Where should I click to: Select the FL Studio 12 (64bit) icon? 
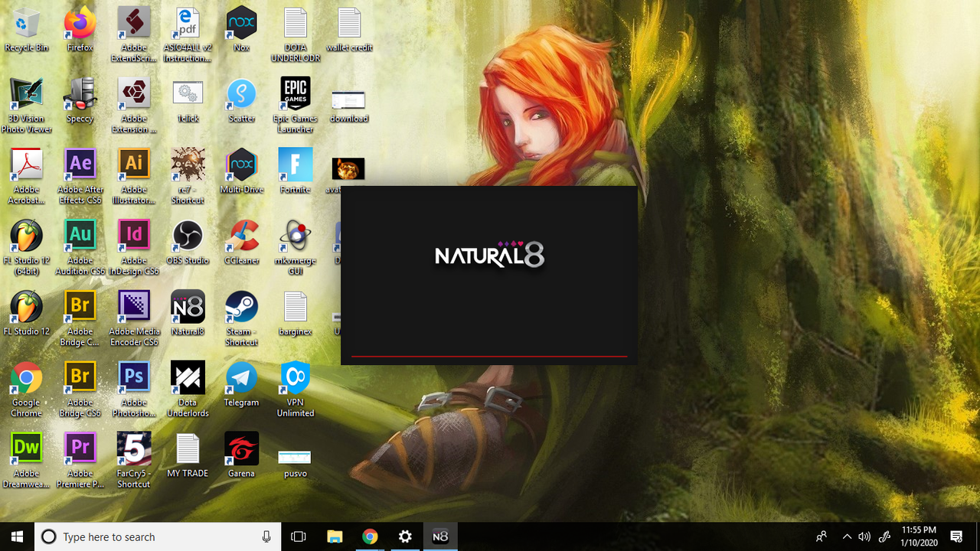tap(26, 248)
